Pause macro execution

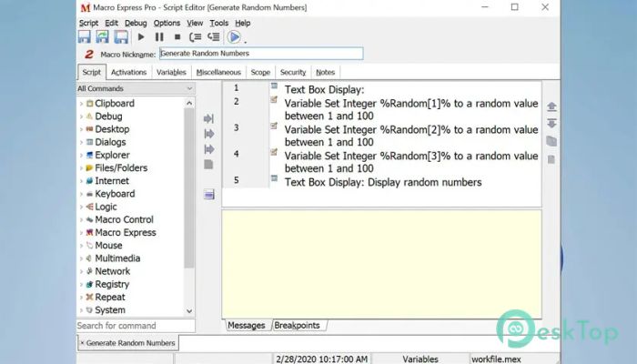click(159, 37)
